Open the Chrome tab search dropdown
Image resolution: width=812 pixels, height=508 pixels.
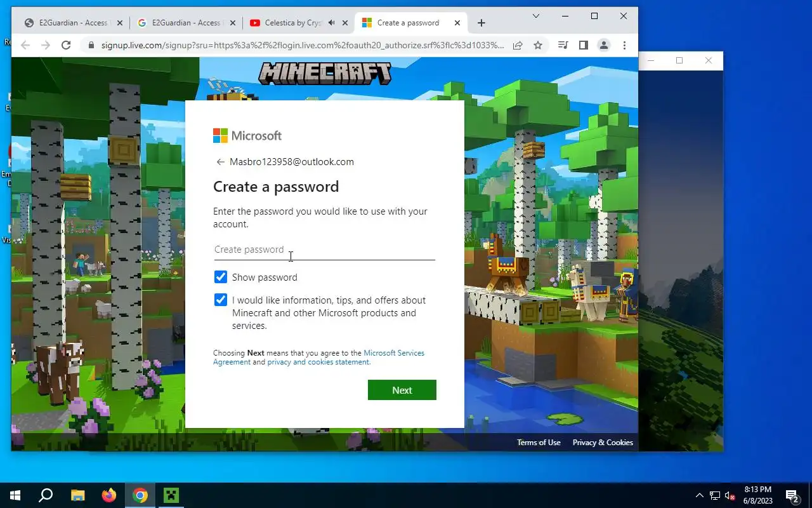(535, 16)
